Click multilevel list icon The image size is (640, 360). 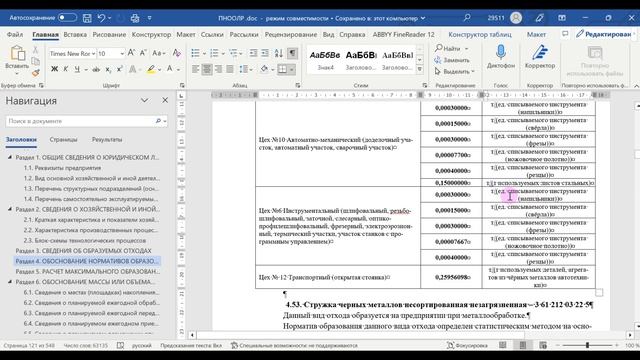click(x=233, y=53)
